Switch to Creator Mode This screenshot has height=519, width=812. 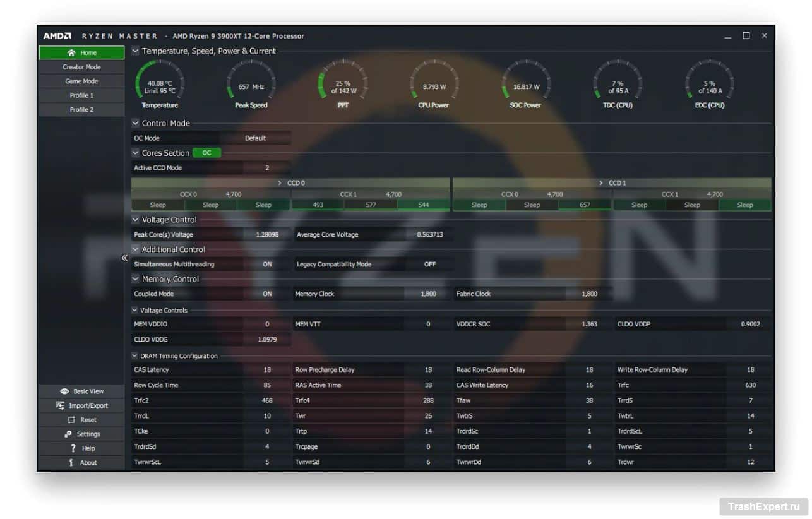tap(81, 67)
